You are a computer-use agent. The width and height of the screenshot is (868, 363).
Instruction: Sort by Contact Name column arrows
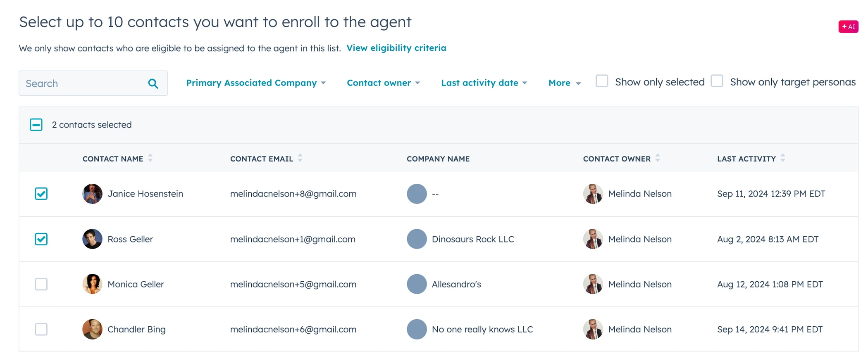(x=150, y=158)
